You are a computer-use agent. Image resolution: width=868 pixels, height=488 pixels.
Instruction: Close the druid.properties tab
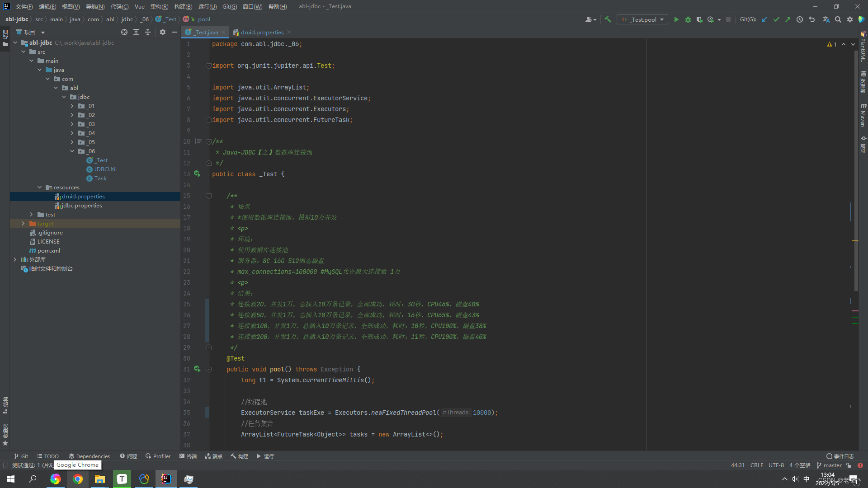289,32
